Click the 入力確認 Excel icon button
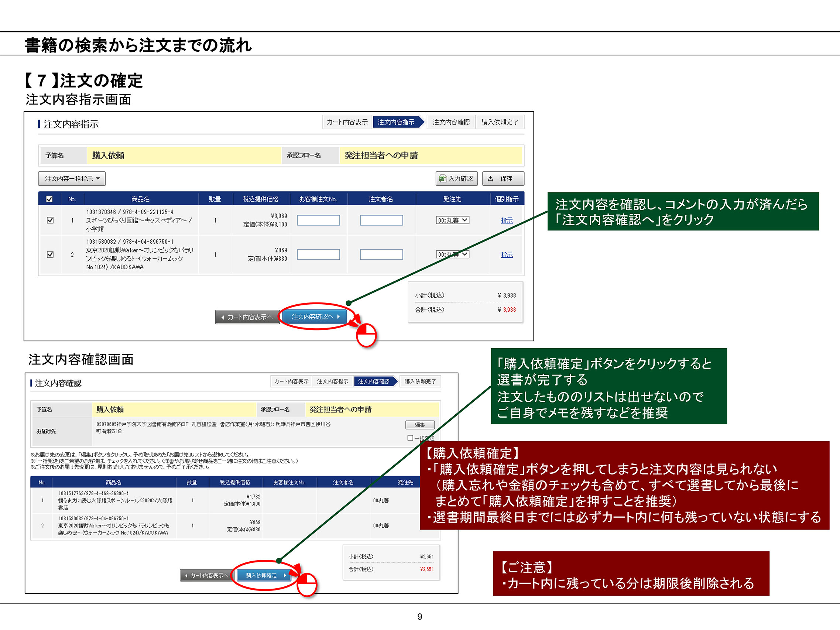The width and height of the screenshot is (840, 630). 456,178
